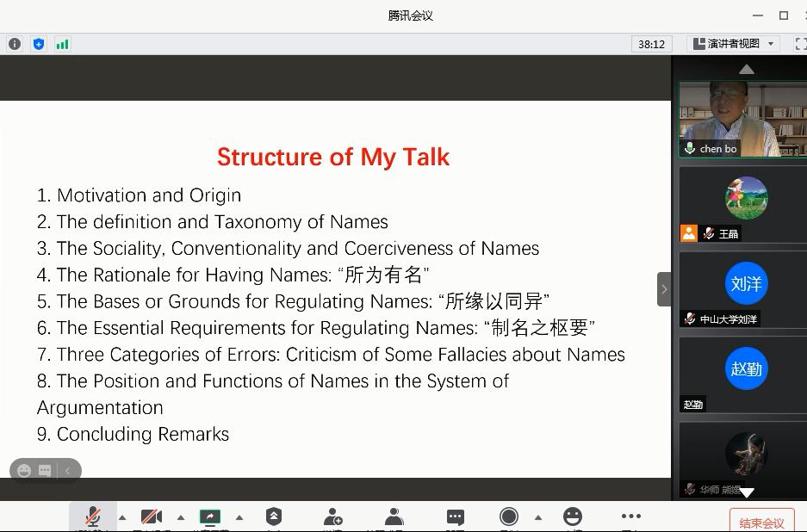Open the chat bubble icon
807x532 pixels.
point(456,517)
